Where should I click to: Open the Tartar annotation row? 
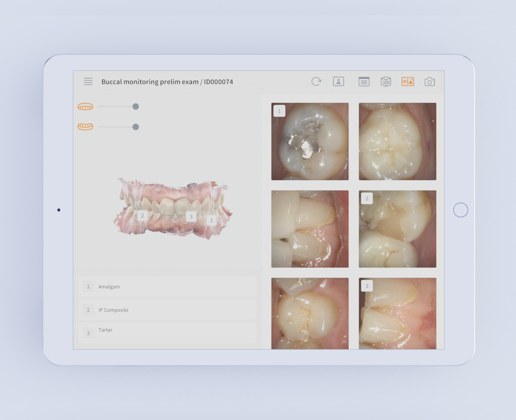167,333
